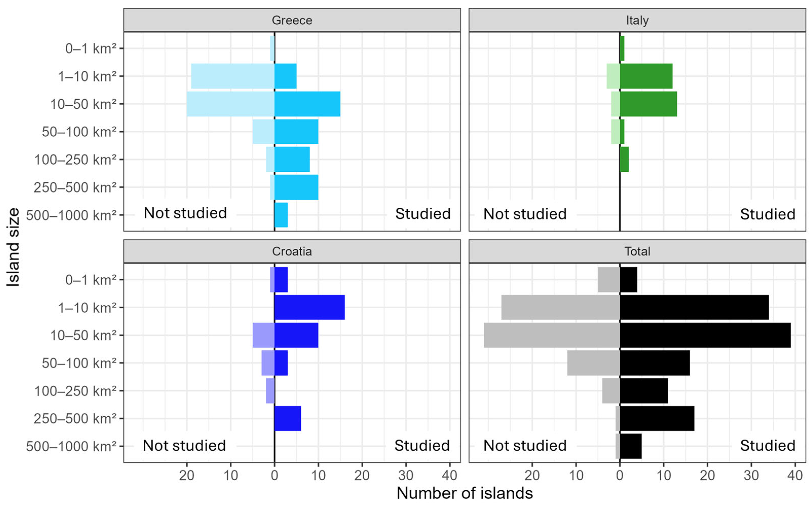Select the Croatia panel title strip
The height and width of the screenshot is (505, 812).
coord(292,251)
